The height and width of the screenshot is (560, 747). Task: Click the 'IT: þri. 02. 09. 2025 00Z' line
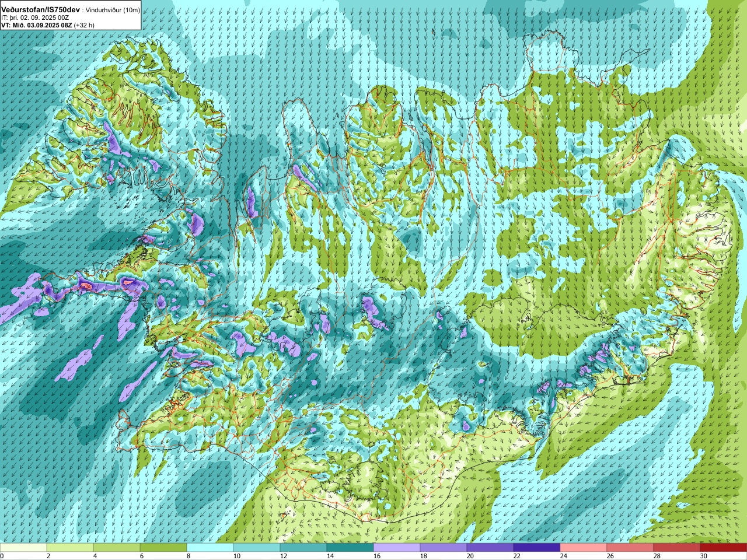click(x=36, y=18)
